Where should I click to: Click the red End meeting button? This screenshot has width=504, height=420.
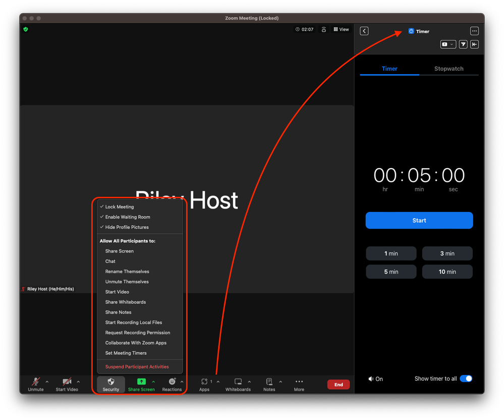coord(339,385)
